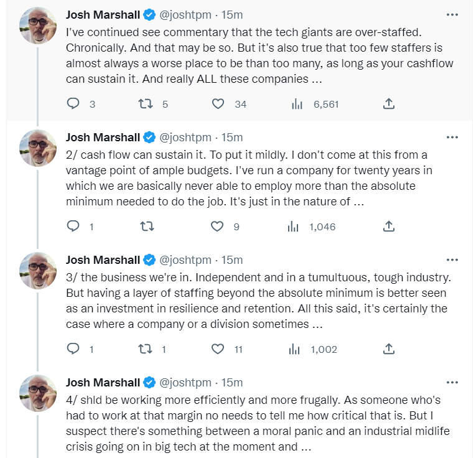Reply to the first tweet about tech giants

(x=74, y=104)
